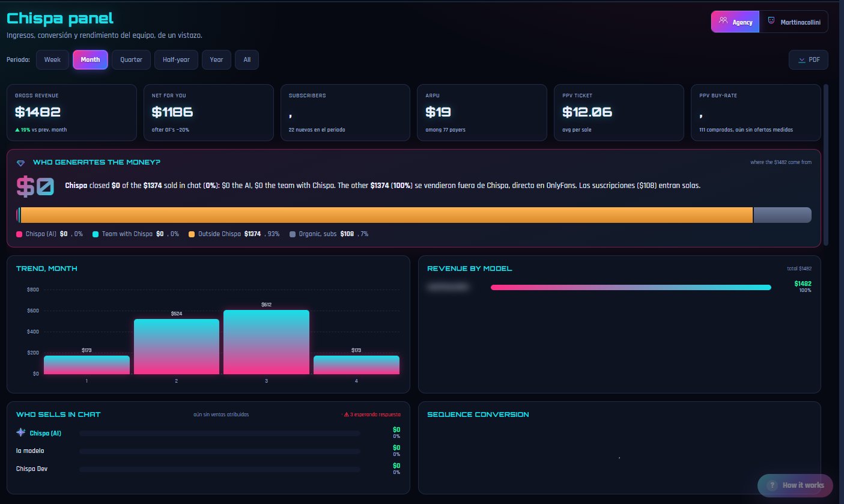The width and height of the screenshot is (844, 504).
Task: Click the total $1482 label
Action: [x=799, y=269]
